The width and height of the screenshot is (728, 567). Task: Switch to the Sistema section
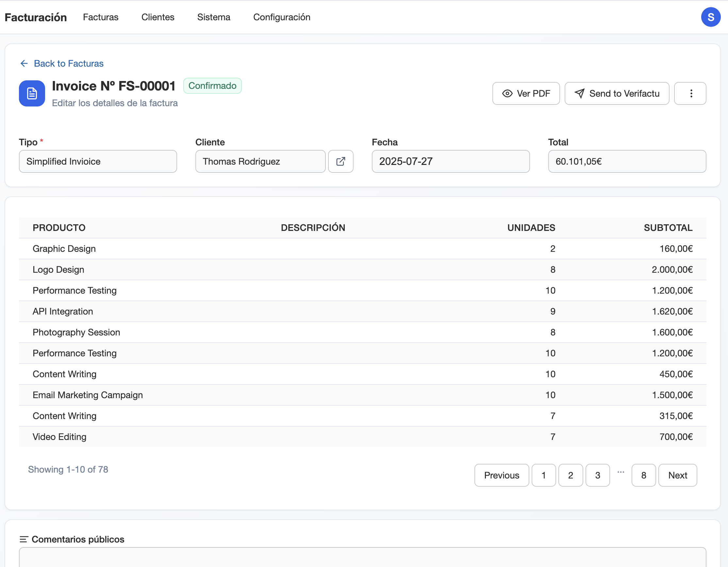(x=214, y=17)
